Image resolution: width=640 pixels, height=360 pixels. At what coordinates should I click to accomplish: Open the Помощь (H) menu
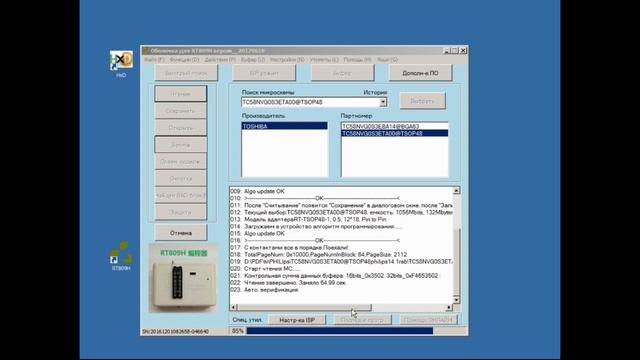coord(357,60)
